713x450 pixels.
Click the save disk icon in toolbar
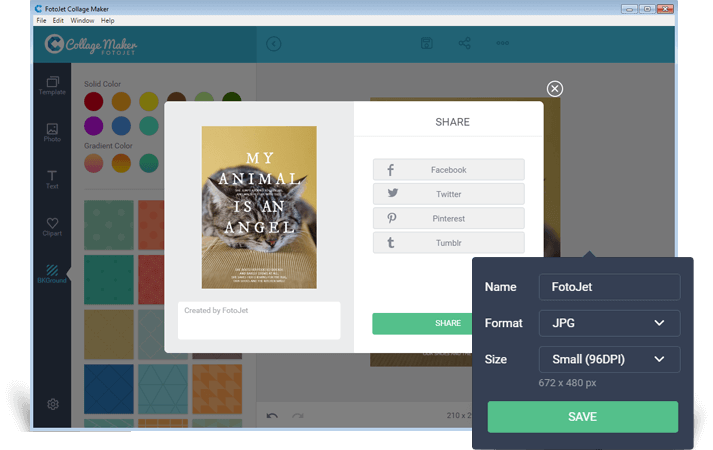click(x=427, y=43)
